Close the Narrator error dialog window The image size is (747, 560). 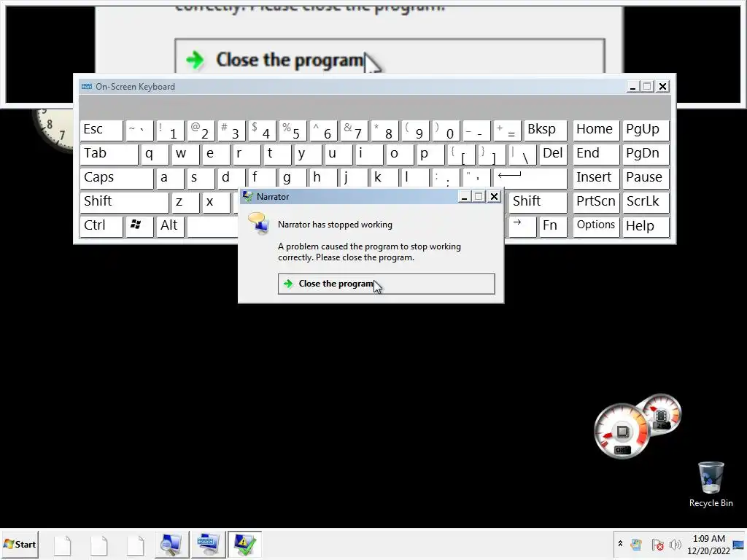pyautogui.click(x=494, y=196)
